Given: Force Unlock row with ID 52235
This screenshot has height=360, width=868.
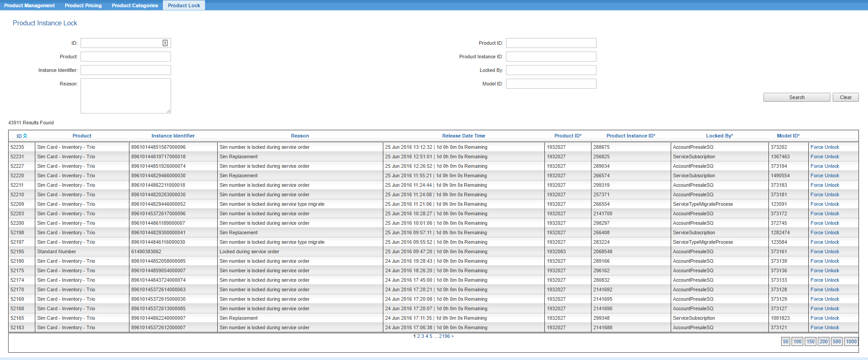Looking at the screenshot, I should [x=825, y=147].
